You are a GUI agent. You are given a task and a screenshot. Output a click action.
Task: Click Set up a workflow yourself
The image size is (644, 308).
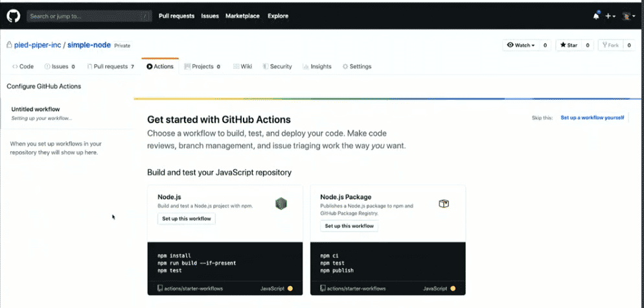[592, 117]
